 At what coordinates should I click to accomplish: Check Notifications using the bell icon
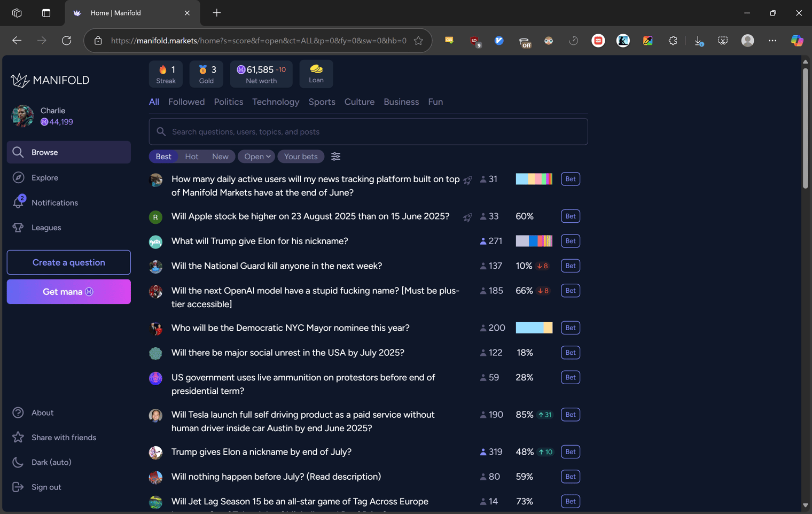point(18,203)
